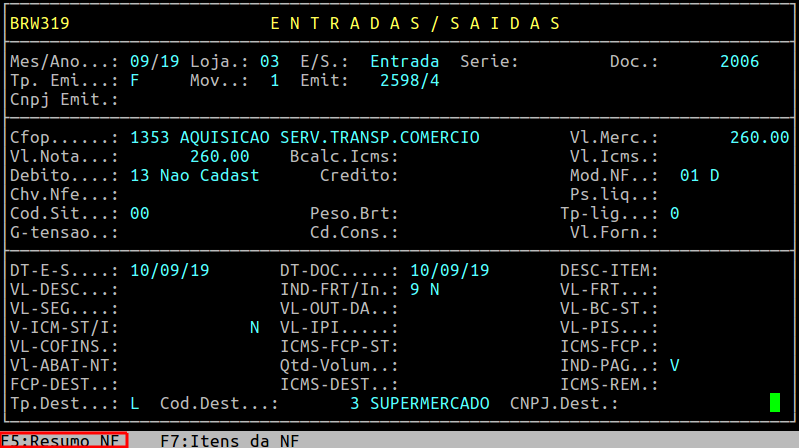Click the DT-DOC date field

(x=449, y=270)
